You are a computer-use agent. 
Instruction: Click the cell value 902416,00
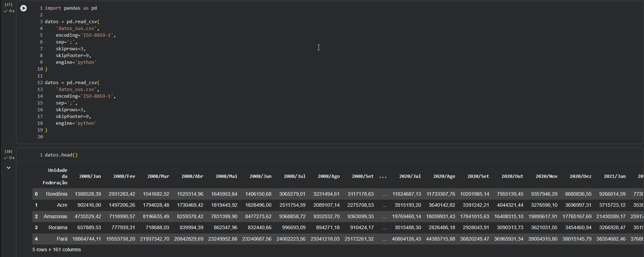(x=89, y=205)
